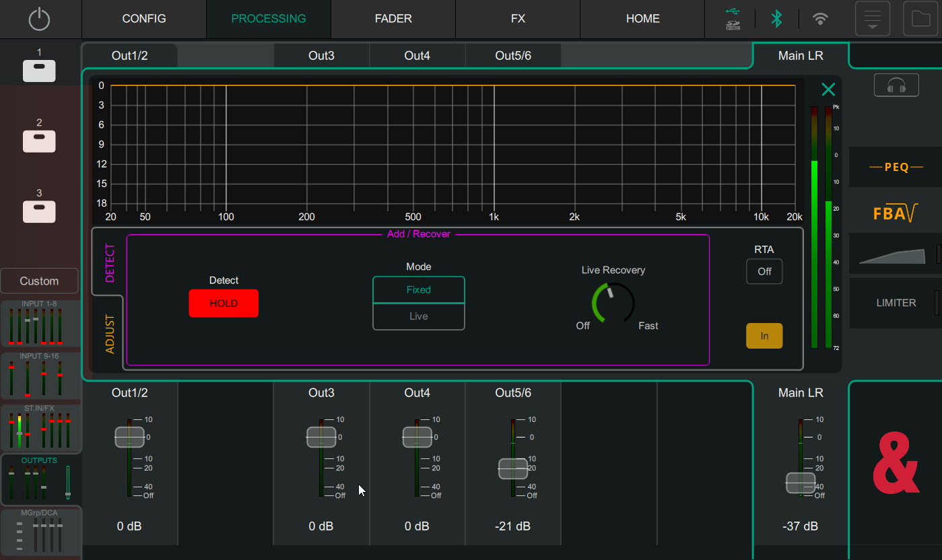Open the PEQ processing block
This screenshot has height=560, width=942.
(895, 167)
